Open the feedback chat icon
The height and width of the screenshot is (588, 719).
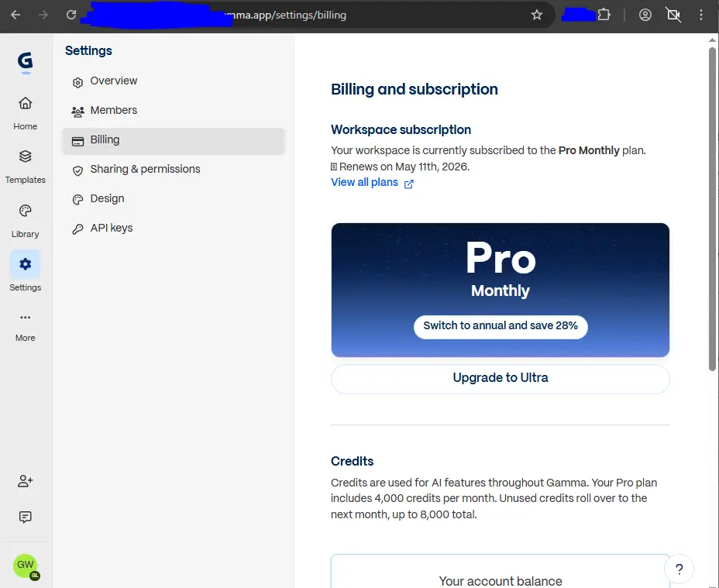[x=26, y=517]
